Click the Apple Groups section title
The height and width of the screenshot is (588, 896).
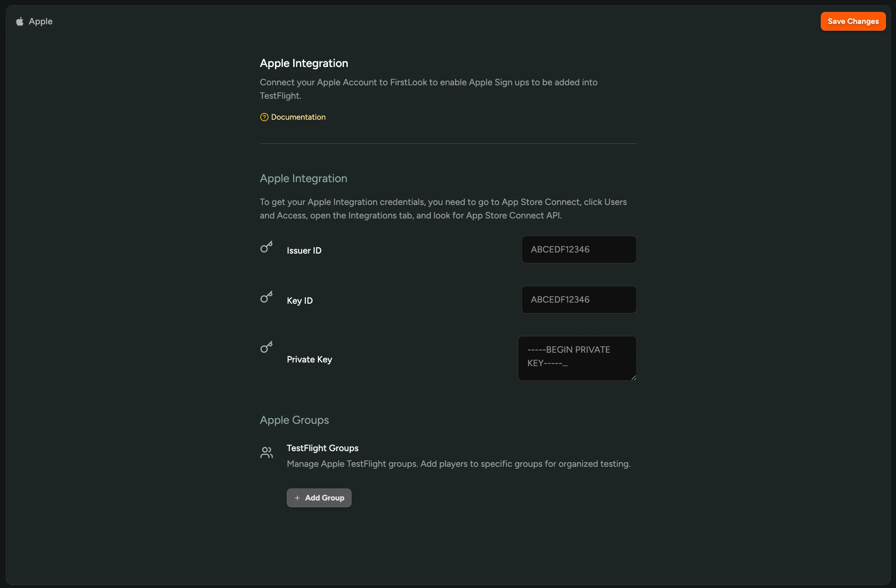294,420
